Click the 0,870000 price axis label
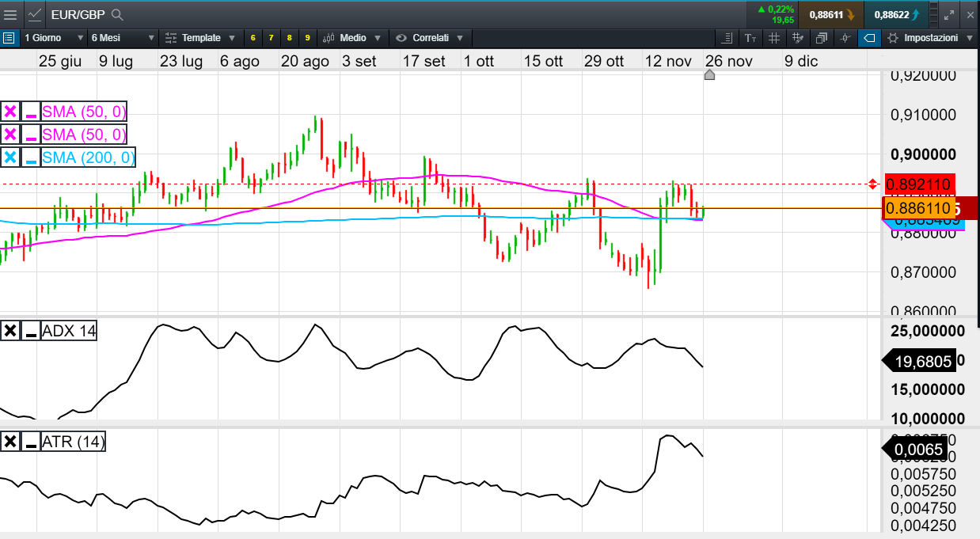This screenshot has width=980, height=539. 923,271
